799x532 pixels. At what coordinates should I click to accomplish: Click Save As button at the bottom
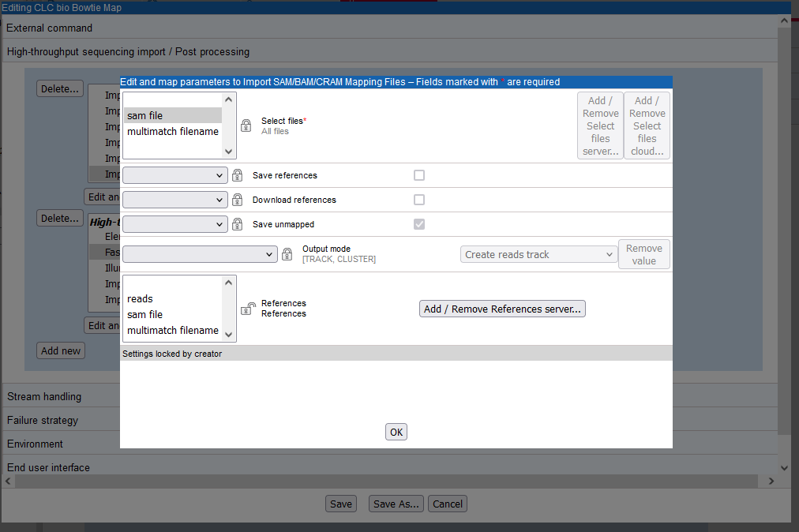396,504
